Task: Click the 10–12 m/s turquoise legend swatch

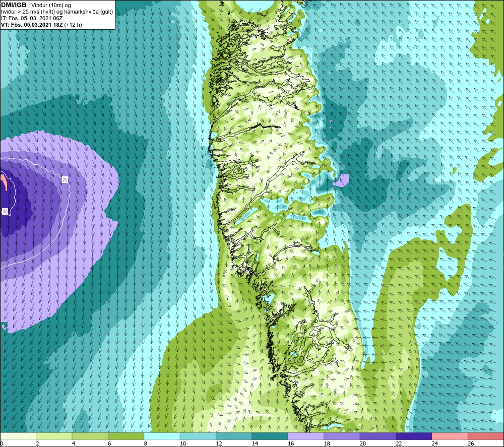Action: (x=198, y=436)
